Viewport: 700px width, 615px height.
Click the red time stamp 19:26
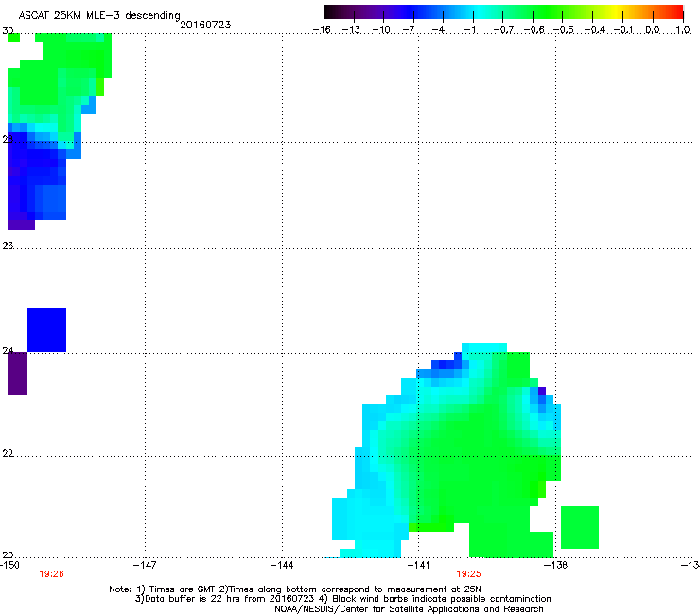click(x=51, y=574)
